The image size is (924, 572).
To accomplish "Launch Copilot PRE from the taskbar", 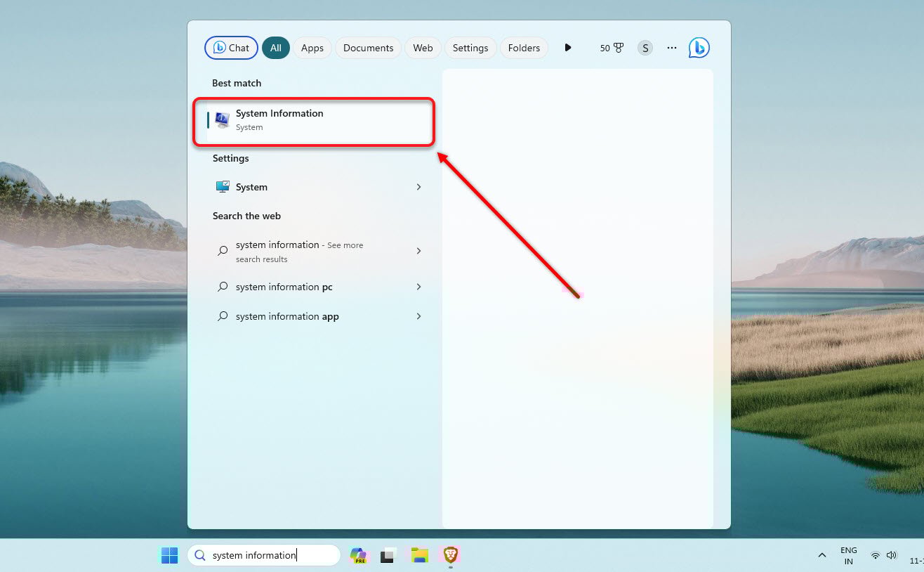I will tap(358, 555).
